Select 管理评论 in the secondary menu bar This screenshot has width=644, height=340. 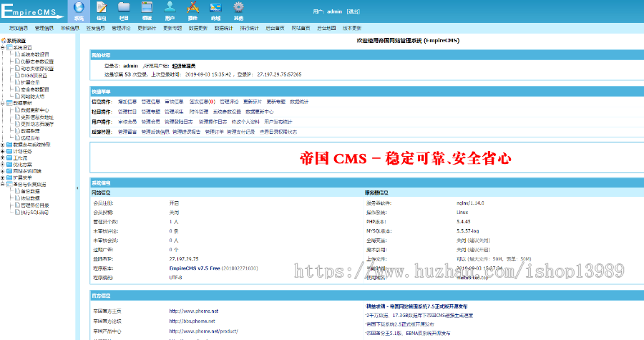[x=121, y=29]
